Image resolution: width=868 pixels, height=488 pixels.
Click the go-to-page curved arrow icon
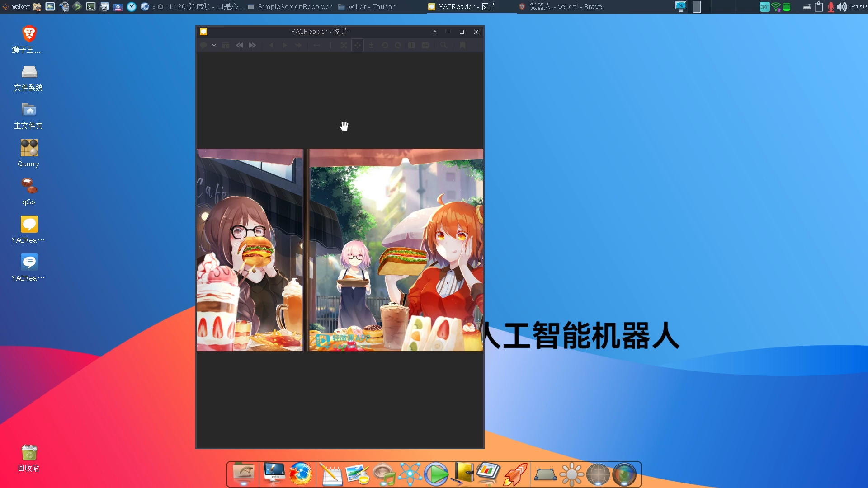[x=298, y=45]
